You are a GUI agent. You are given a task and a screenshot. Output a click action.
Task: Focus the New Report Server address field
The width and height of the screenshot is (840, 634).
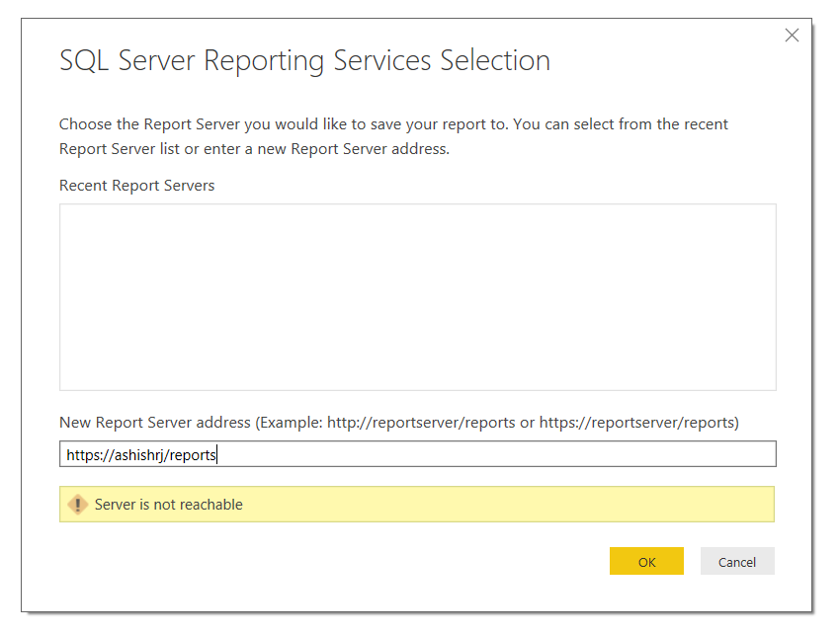[417, 454]
